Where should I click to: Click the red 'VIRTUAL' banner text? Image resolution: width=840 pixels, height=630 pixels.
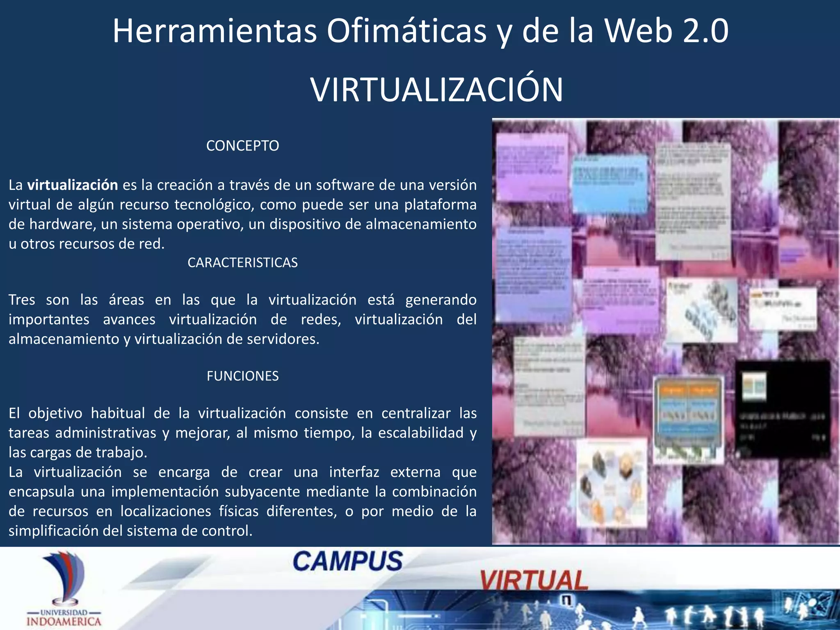click(534, 580)
